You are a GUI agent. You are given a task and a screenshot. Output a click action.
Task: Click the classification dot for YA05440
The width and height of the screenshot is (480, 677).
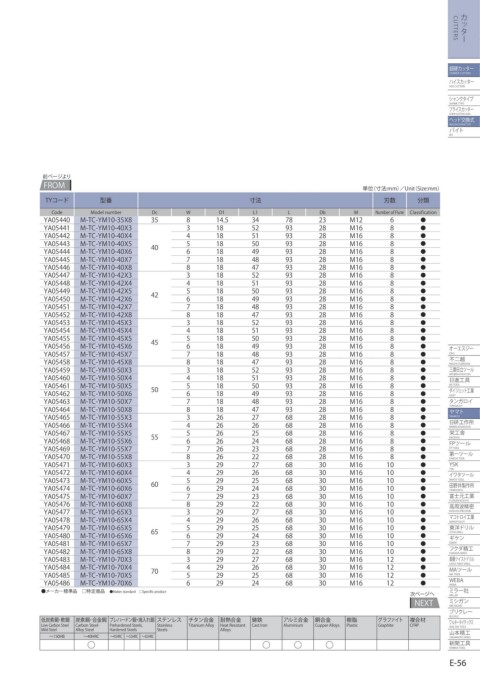423,220
